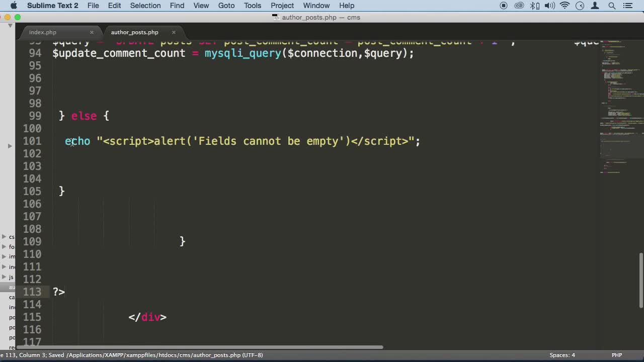
Task: Open the Project menu
Action: (x=282, y=6)
